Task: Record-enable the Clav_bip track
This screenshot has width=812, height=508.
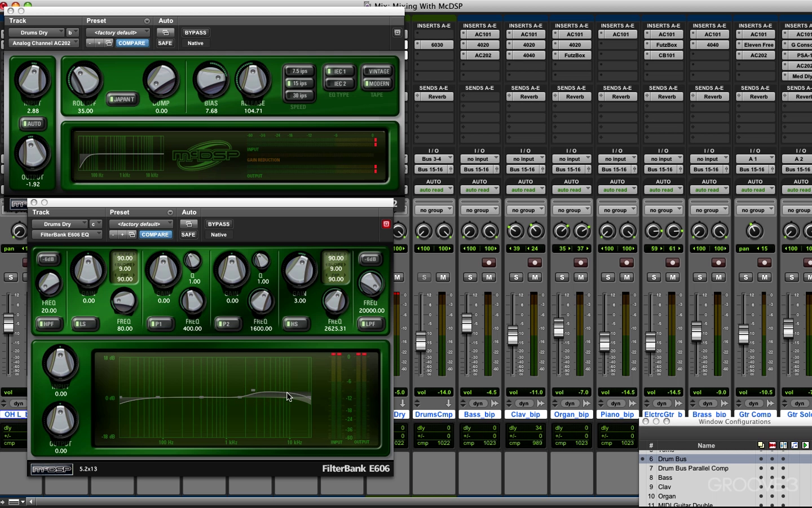Action: pos(535,262)
